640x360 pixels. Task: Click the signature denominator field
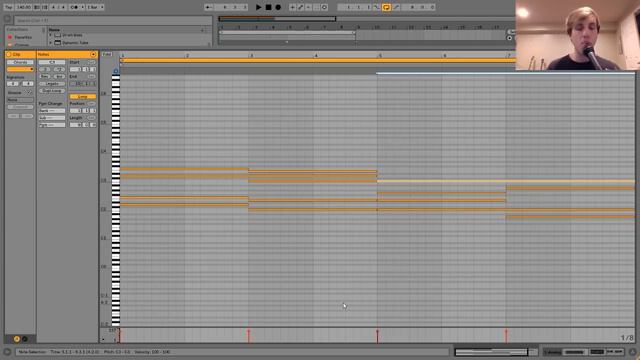tap(28, 84)
